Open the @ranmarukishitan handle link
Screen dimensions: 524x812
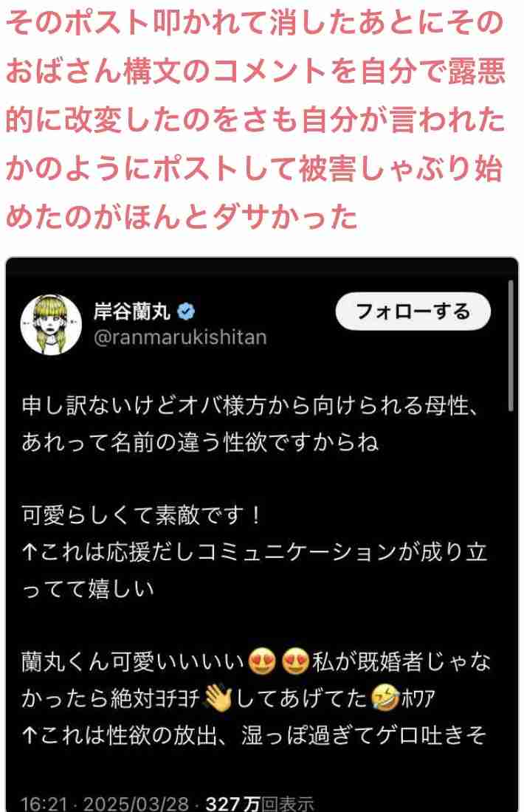tap(180, 337)
